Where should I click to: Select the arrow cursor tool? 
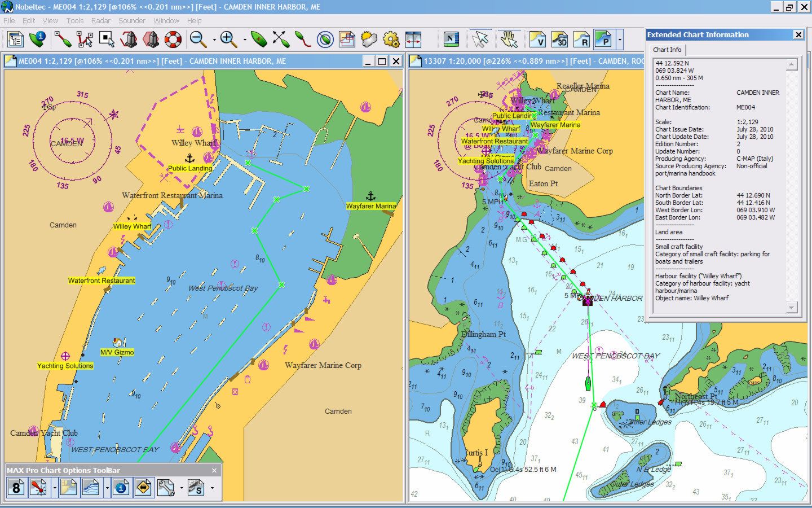point(480,40)
